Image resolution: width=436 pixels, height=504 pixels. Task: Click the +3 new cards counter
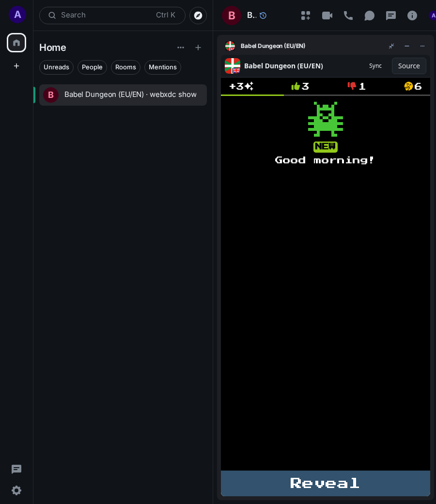pyautogui.click(x=241, y=86)
